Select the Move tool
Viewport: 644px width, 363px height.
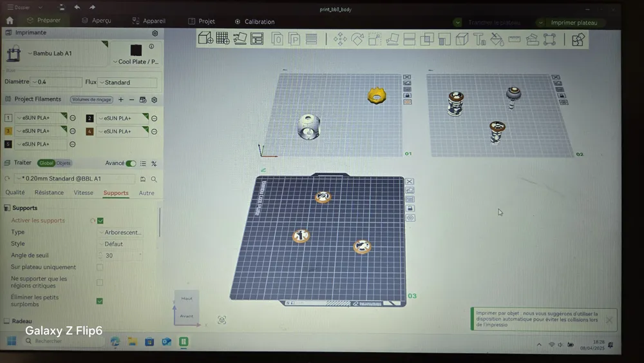[x=340, y=39]
